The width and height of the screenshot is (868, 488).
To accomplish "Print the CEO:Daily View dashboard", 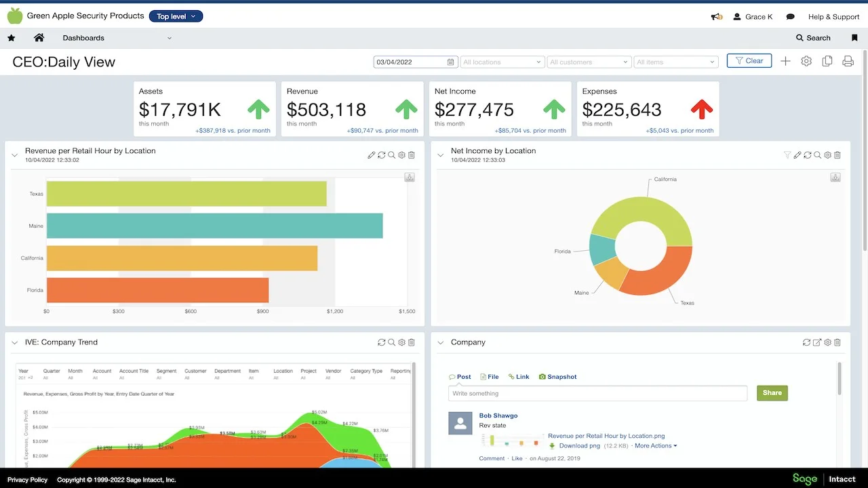I will coord(848,61).
